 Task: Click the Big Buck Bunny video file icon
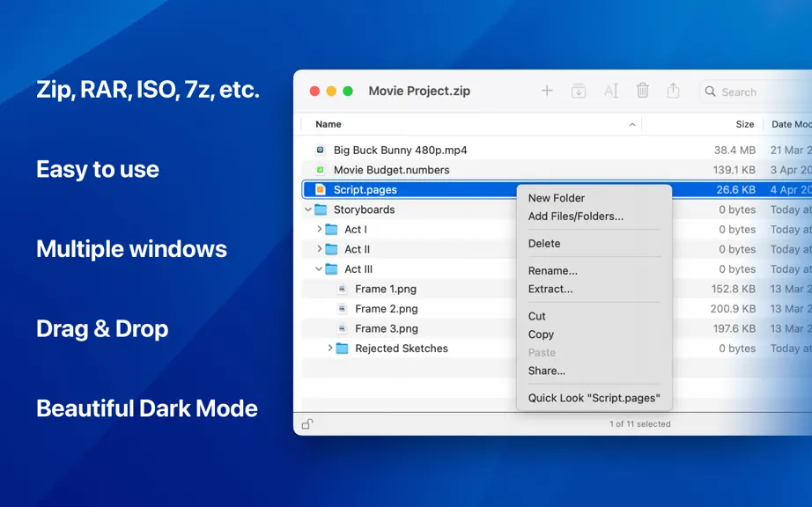tap(321, 150)
